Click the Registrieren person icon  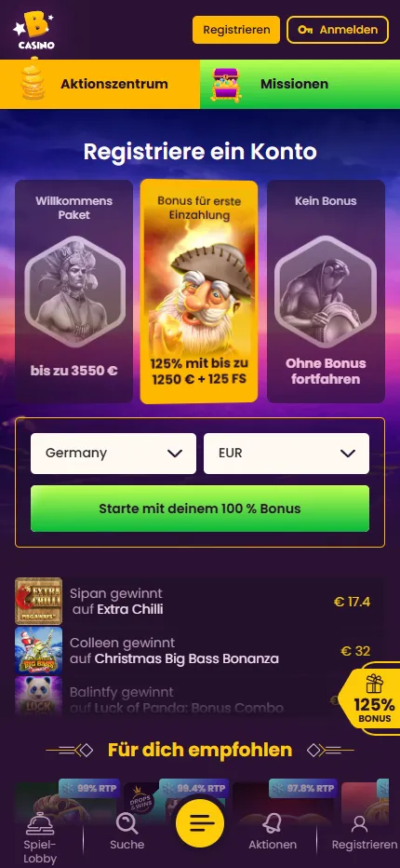[x=360, y=824]
